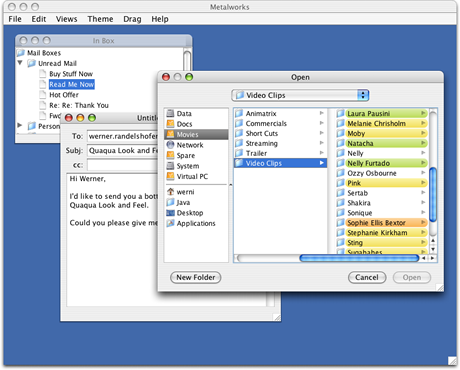Select Re: Re: Thank You message

[x=79, y=105]
